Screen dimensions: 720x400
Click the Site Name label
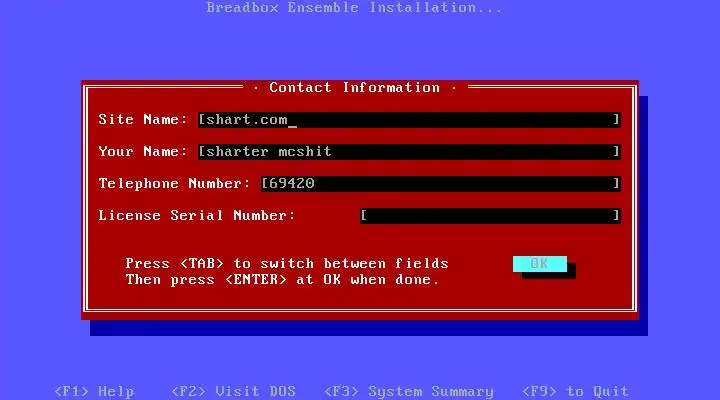pos(143,119)
